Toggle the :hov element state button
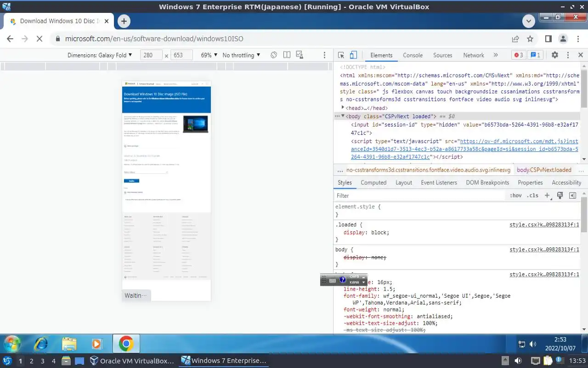The height and width of the screenshot is (368, 588). [516, 195]
